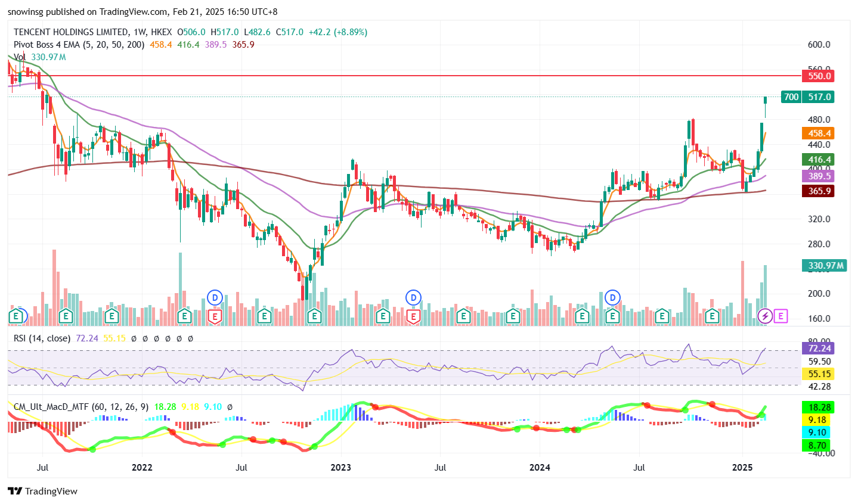858x504 pixels.
Task: Click the green 416.4 EMA axis label
Action: pos(818,159)
